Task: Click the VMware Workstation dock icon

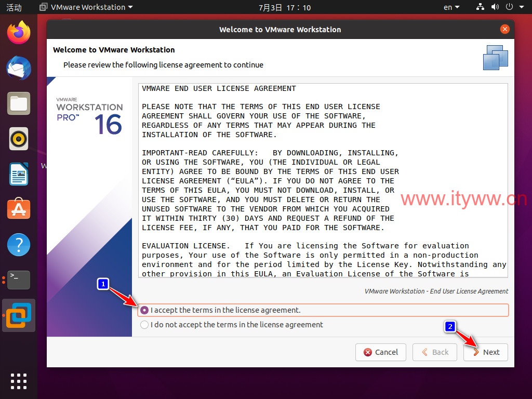Action: pos(19,315)
